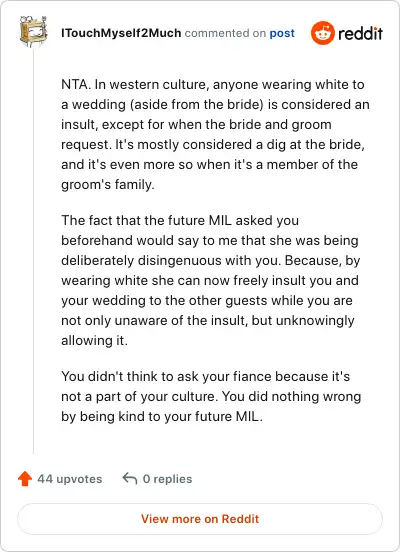Click the "View more on Reddit" button
Screen dimensions: 400x552
(x=200, y=519)
